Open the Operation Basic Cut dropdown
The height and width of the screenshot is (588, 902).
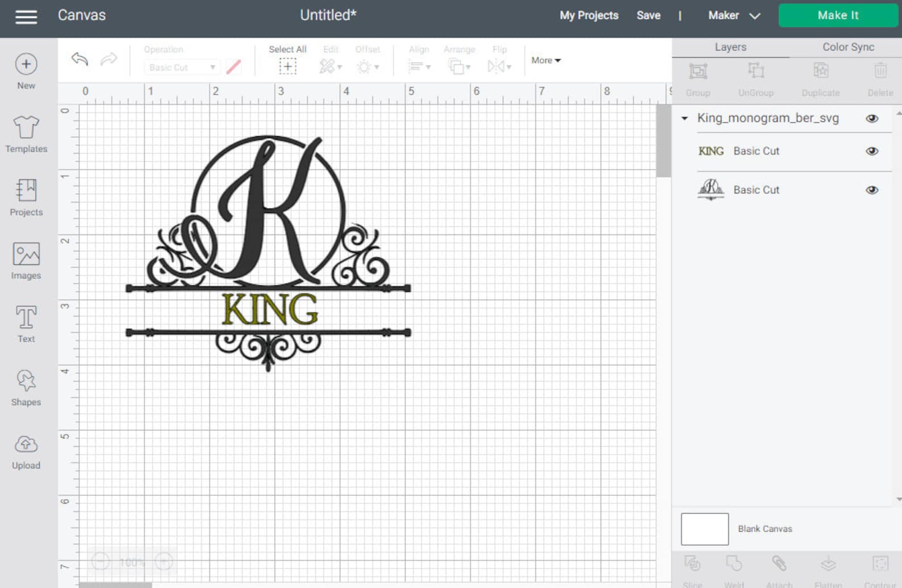(x=181, y=68)
